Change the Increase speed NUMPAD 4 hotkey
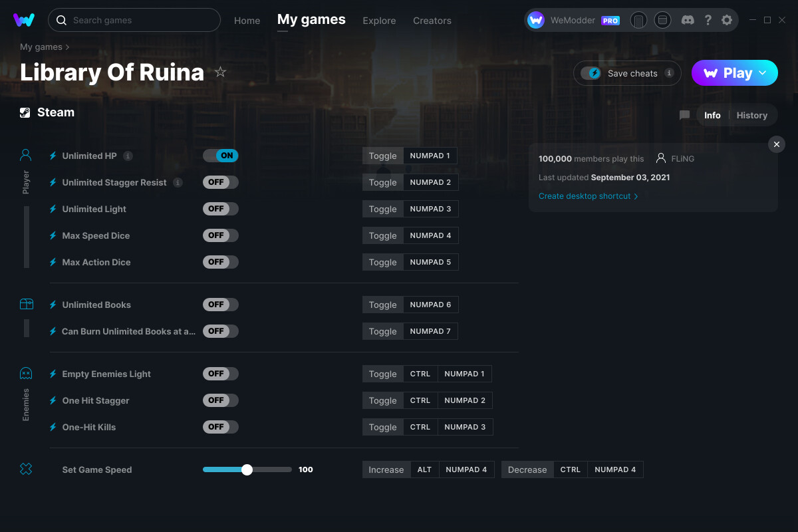 (x=466, y=469)
